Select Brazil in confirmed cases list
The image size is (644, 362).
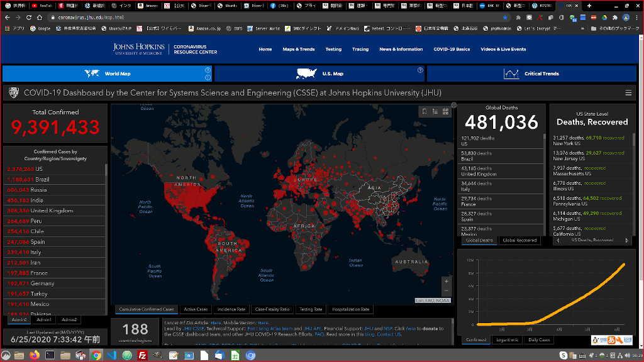pyautogui.click(x=54, y=179)
